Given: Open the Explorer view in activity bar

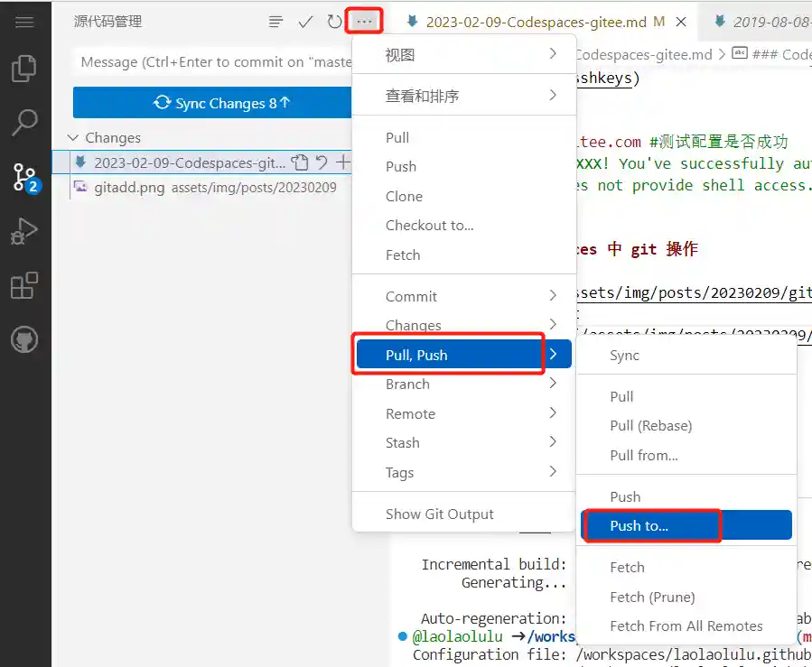Looking at the screenshot, I should pos(24,69).
